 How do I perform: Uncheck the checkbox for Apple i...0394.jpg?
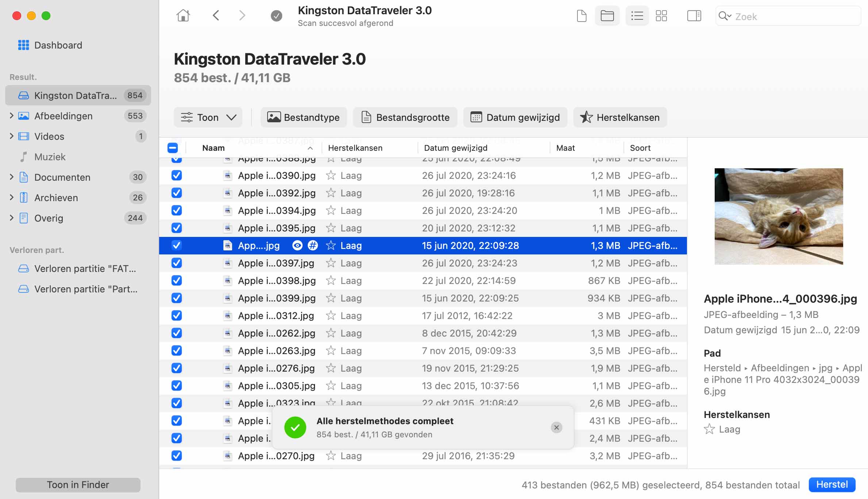177,210
